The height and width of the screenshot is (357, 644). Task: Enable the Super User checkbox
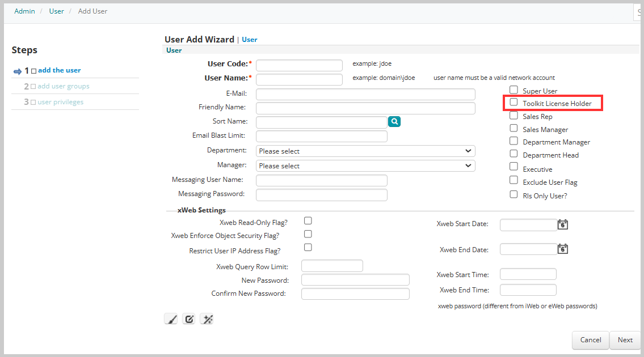(513, 90)
